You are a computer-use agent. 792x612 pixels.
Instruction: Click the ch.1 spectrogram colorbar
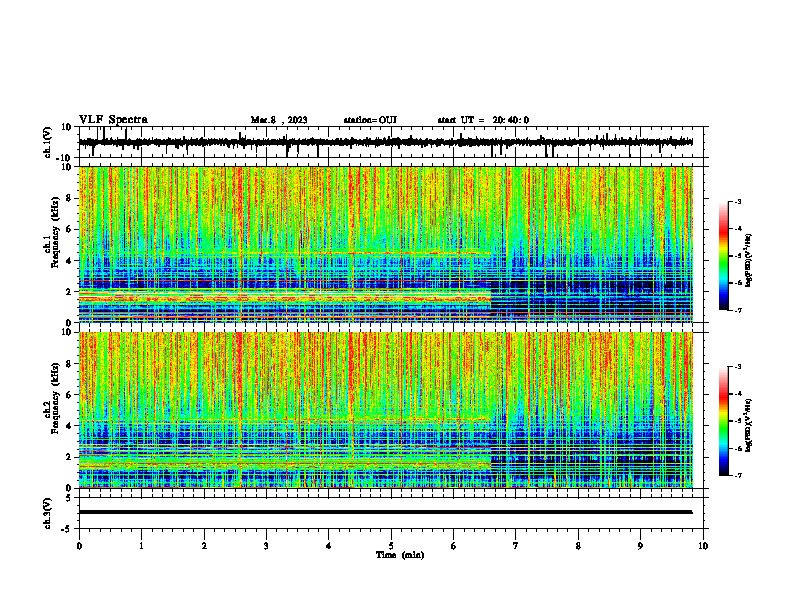[x=724, y=256]
